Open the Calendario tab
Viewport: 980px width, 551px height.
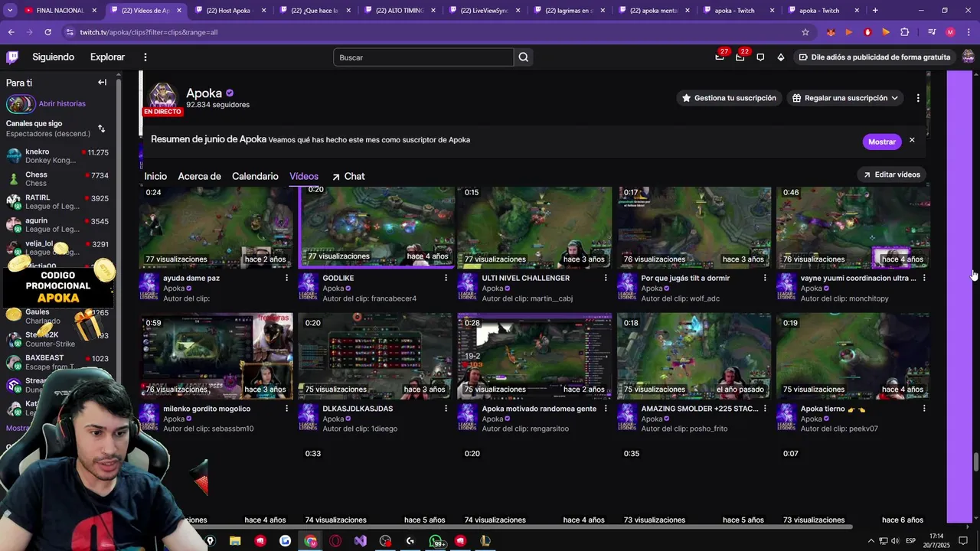point(255,177)
